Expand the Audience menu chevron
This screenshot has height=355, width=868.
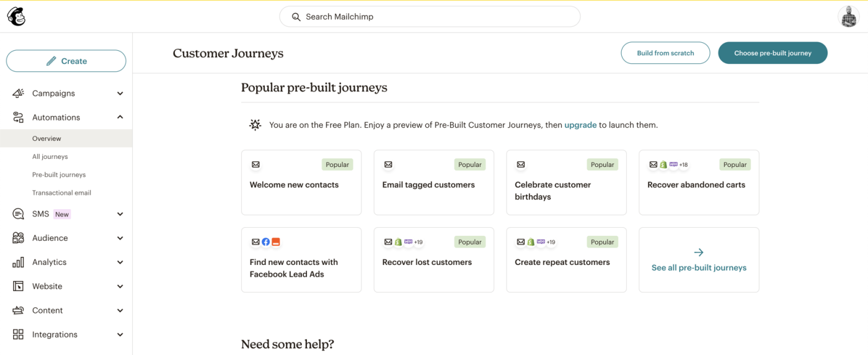pos(120,238)
